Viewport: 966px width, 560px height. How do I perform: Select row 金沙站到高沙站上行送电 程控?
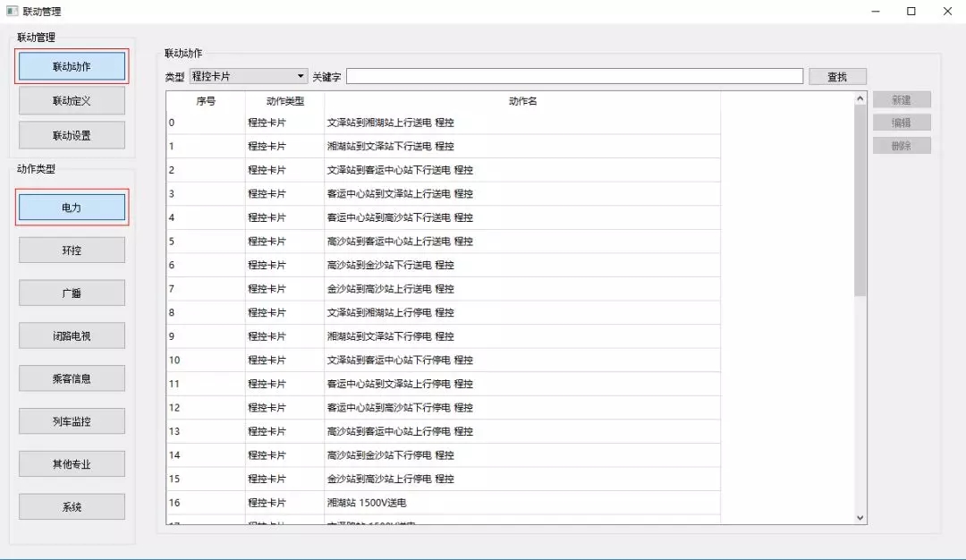click(x=443, y=289)
